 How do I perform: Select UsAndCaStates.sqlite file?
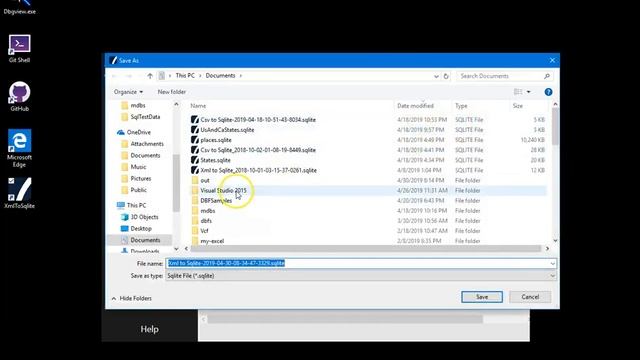(223, 130)
